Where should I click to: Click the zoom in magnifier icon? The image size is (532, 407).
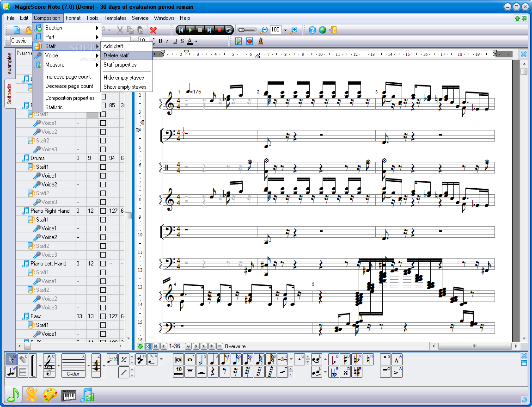294,30
